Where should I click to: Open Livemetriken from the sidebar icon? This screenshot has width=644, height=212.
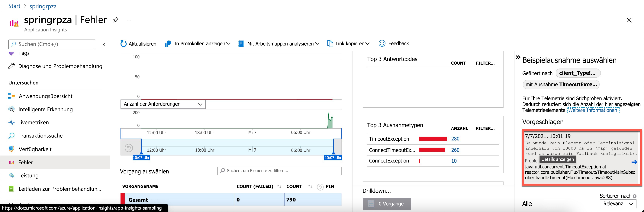11,122
